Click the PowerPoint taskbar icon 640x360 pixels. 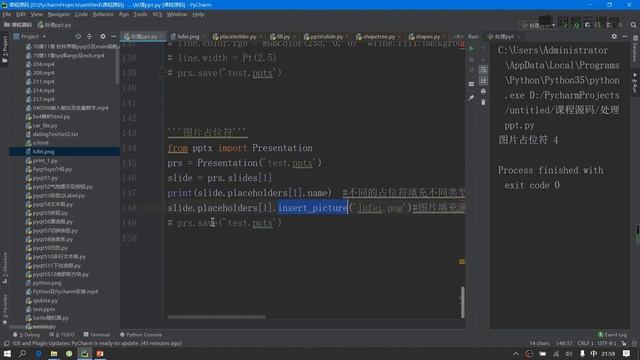pyautogui.click(x=100, y=354)
